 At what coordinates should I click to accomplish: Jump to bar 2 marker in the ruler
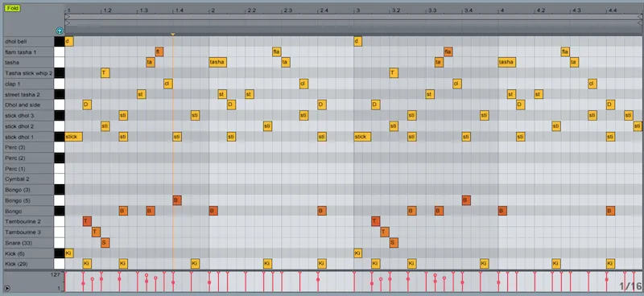213,10
